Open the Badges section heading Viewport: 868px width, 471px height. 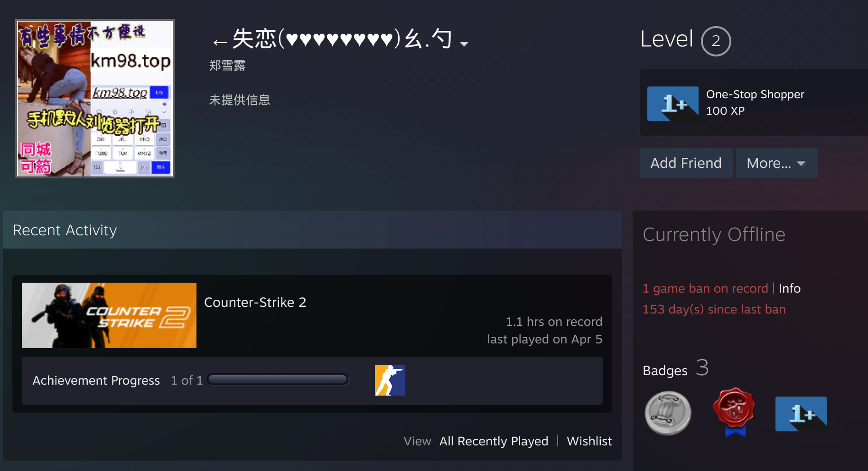(665, 370)
